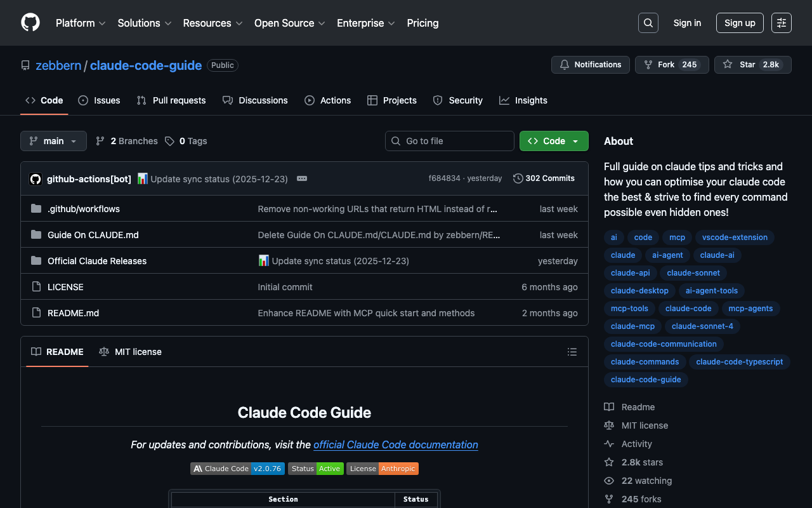Open the appearance settings icon in header
The height and width of the screenshot is (508, 812).
tap(781, 23)
